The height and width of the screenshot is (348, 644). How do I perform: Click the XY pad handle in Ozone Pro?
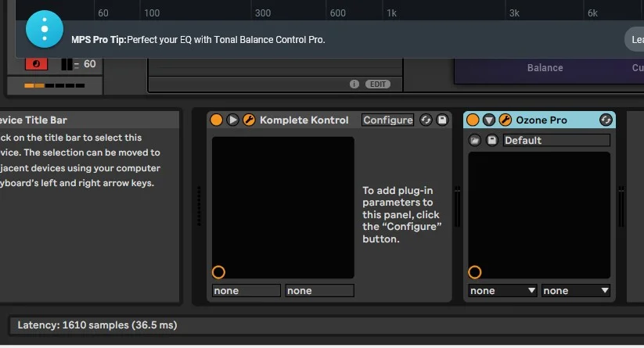point(475,272)
